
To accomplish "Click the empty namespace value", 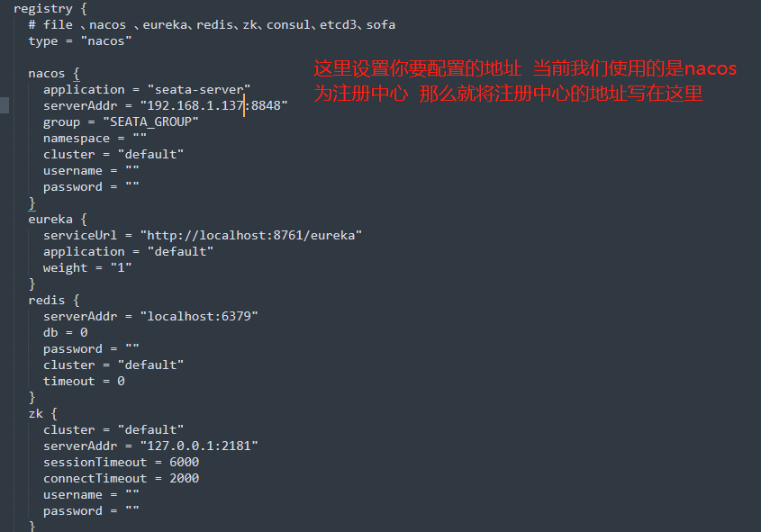I will [139, 138].
